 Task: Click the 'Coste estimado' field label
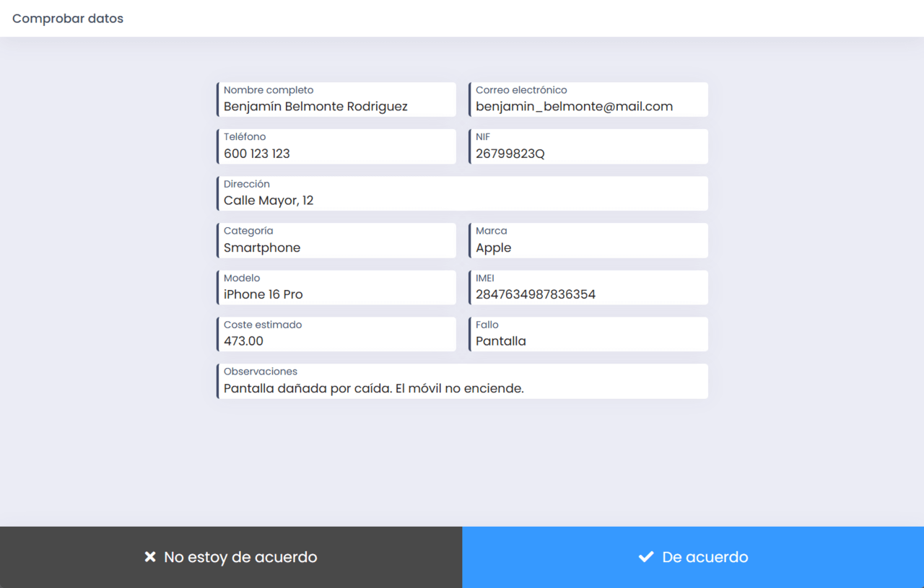point(263,325)
